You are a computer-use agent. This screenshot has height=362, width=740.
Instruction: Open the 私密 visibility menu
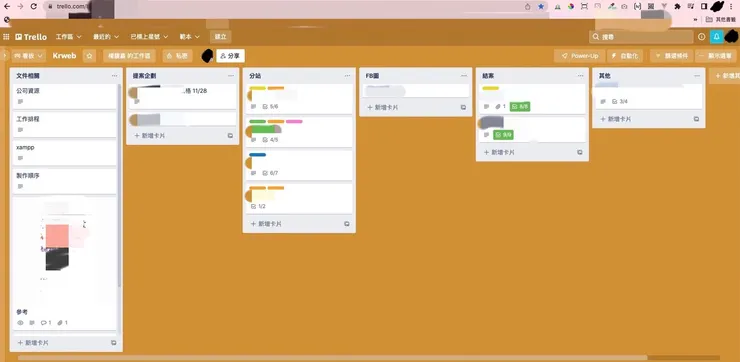[x=177, y=56]
